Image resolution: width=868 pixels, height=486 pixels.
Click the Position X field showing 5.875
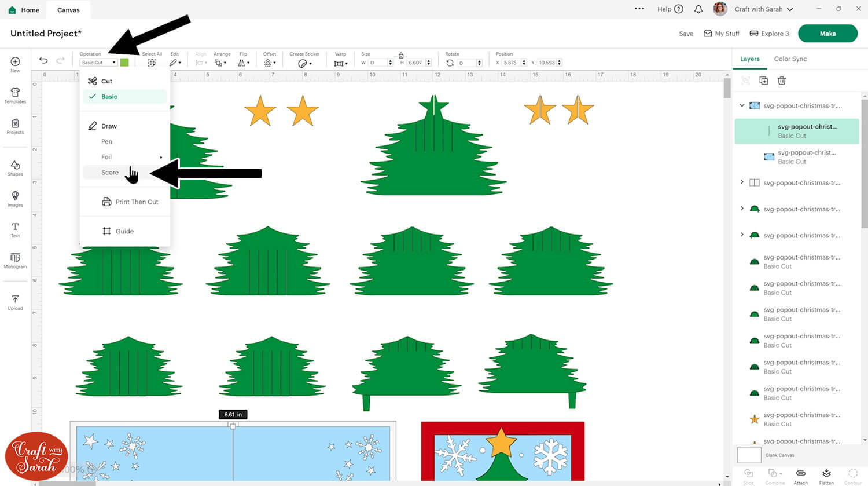[x=511, y=63]
